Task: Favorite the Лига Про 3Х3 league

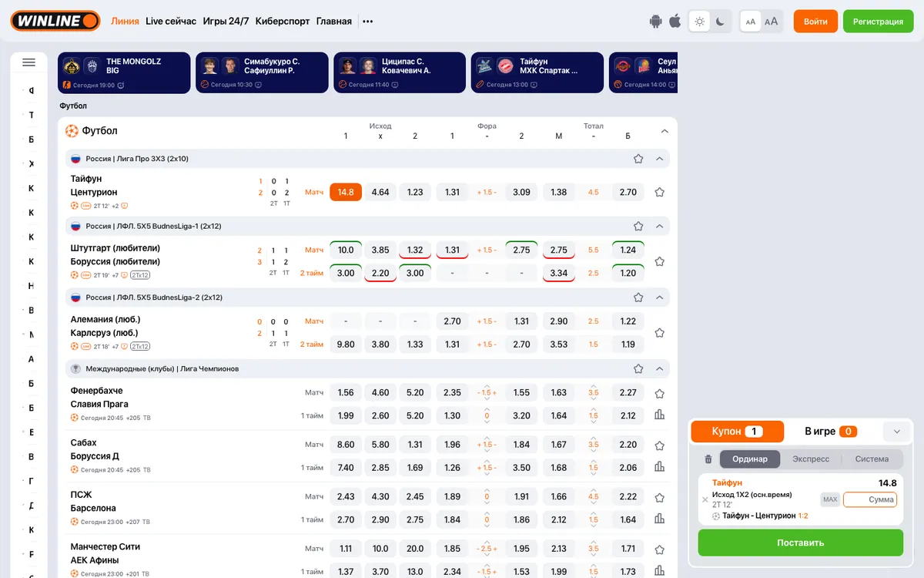Action: click(638, 159)
